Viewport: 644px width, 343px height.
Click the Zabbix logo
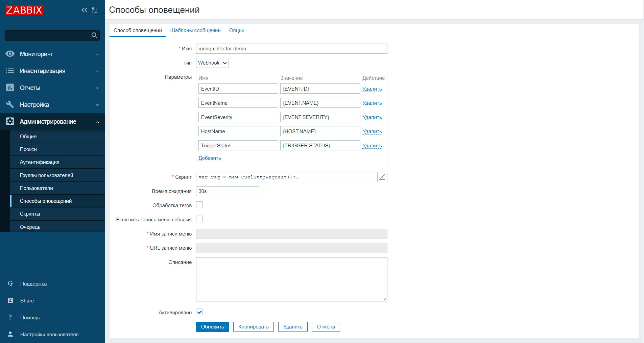pyautogui.click(x=24, y=10)
